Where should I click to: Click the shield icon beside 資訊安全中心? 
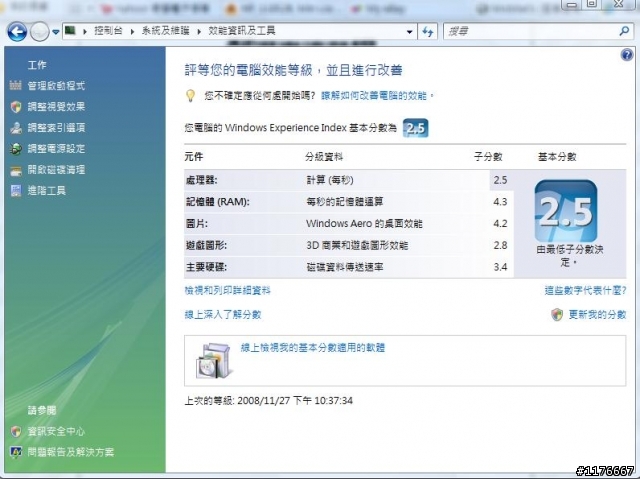[16, 431]
